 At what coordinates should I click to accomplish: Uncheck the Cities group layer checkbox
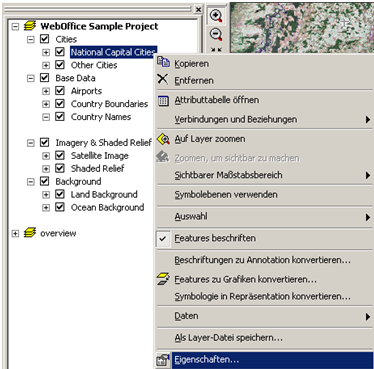coord(45,39)
